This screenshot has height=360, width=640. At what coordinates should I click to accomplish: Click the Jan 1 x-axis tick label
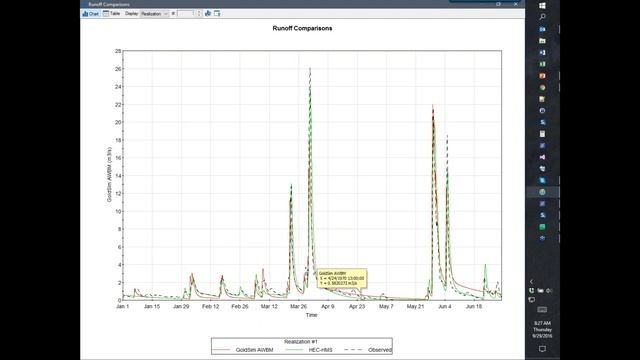[x=122, y=306]
